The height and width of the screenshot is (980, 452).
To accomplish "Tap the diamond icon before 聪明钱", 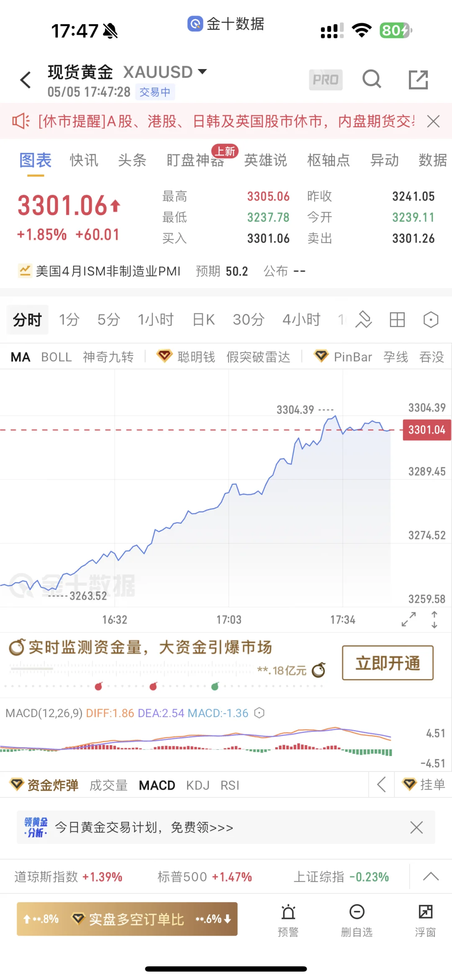I will tap(164, 356).
